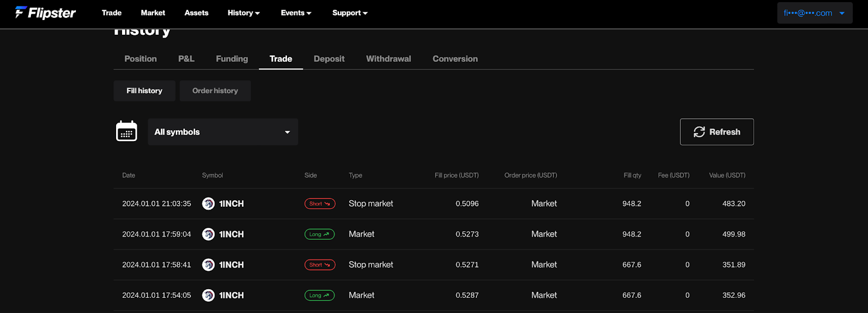This screenshot has height=313, width=868.
Task: Open the account email dropdown
Action: click(x=814, y=13)
